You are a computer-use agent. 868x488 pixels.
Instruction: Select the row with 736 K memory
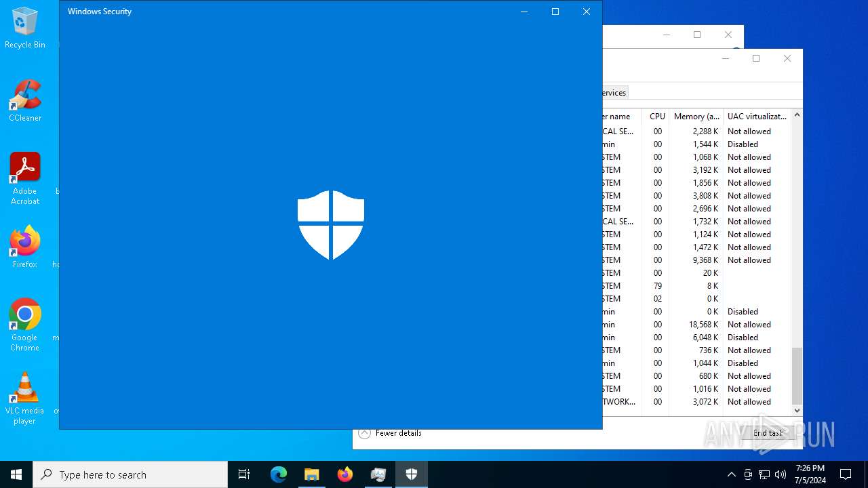click(696, 350)
